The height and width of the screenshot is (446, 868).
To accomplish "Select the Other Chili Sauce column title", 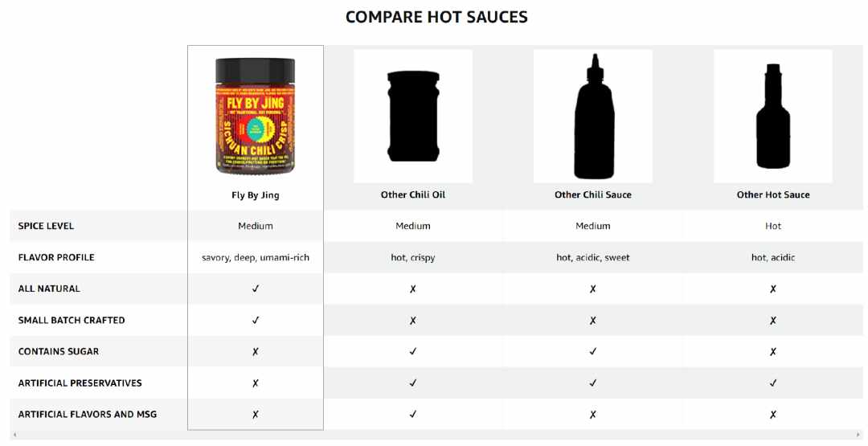I will coord(593,194).
